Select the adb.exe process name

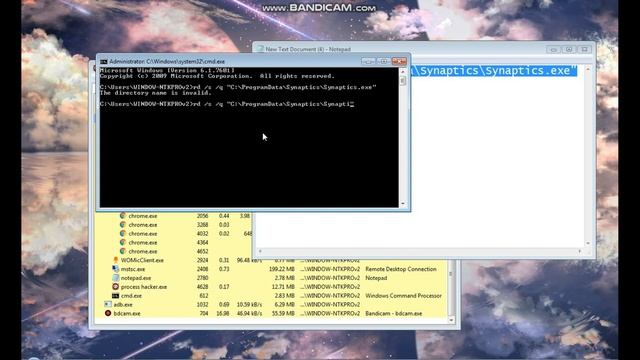coord(123,304)
